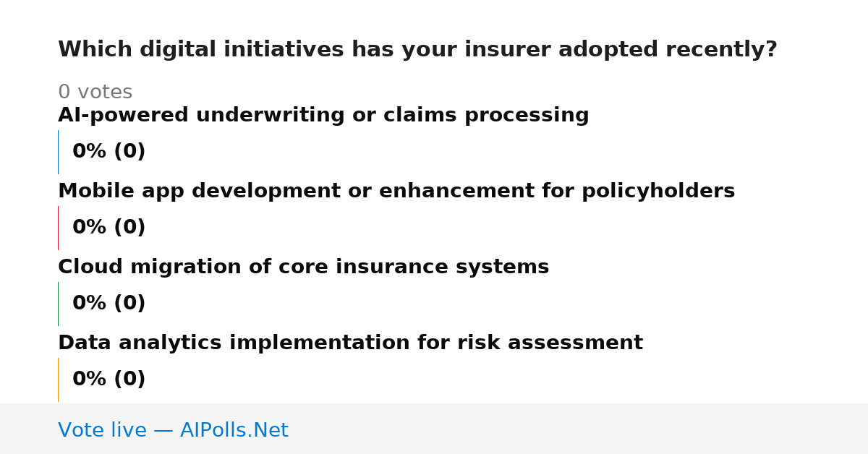Click the poll question heading about digital initiatives
Image resolution: width=868 pixels, height=454 pixels.
417,50
